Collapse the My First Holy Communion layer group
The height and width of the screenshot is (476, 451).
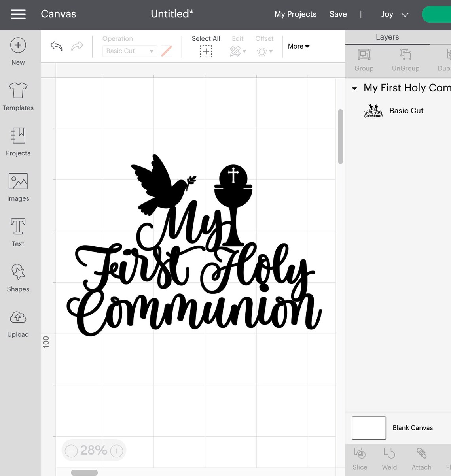pyautogui.click(x=354, y=89)
